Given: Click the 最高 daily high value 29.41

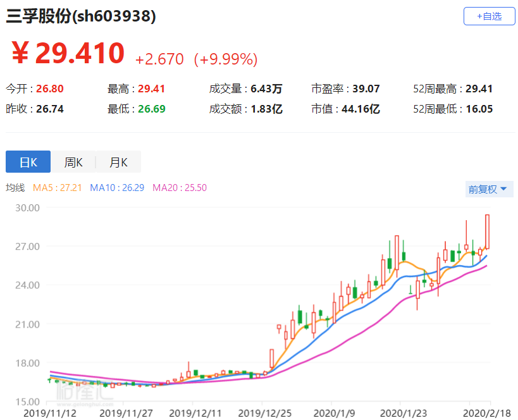Looking at the screenshot, I should (x=151, y=89).
